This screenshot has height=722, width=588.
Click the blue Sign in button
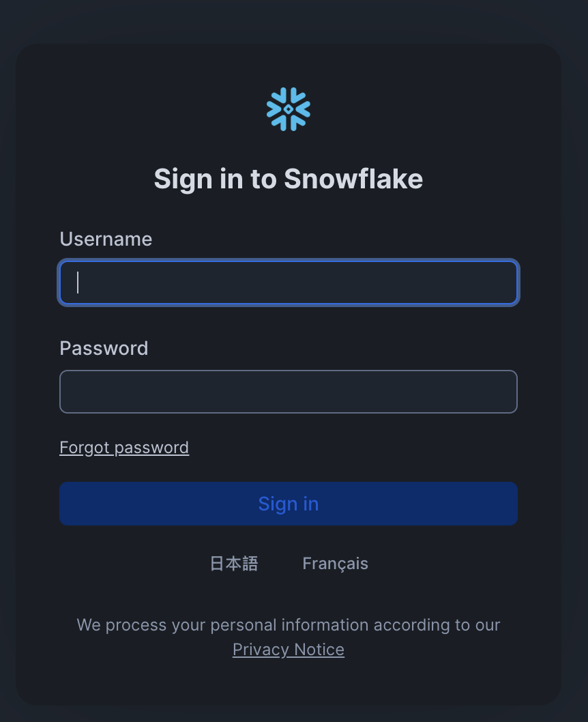[x=289, y=504]
